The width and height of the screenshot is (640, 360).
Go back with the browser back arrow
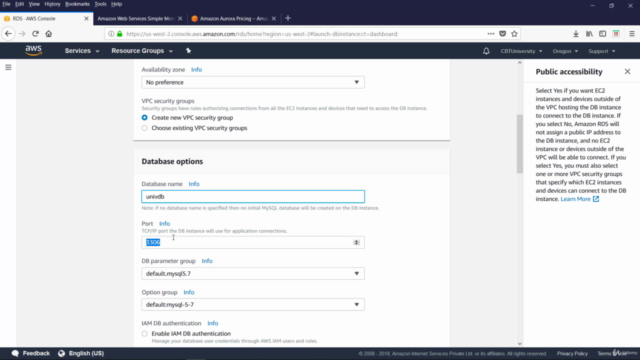click(x=9, y=34)
